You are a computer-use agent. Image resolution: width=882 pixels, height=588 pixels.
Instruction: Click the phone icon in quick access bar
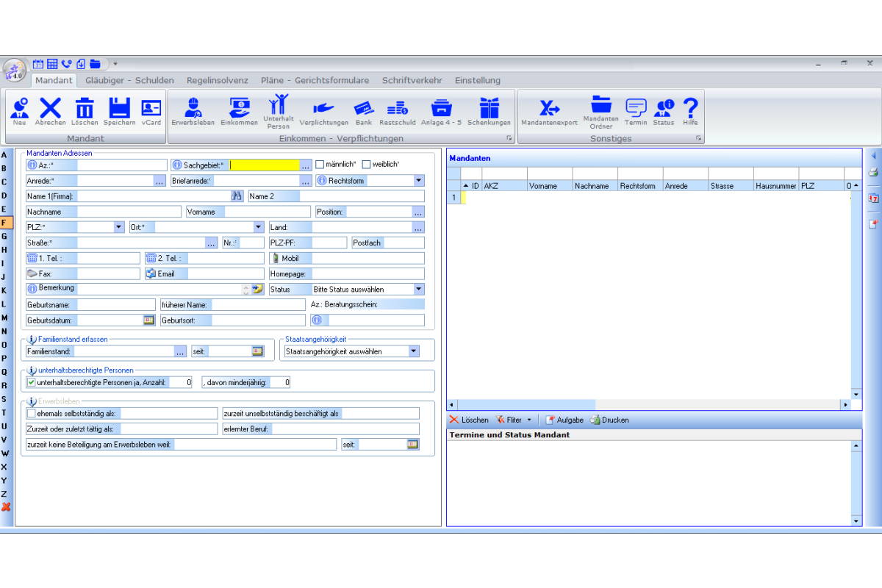point(67,64)
